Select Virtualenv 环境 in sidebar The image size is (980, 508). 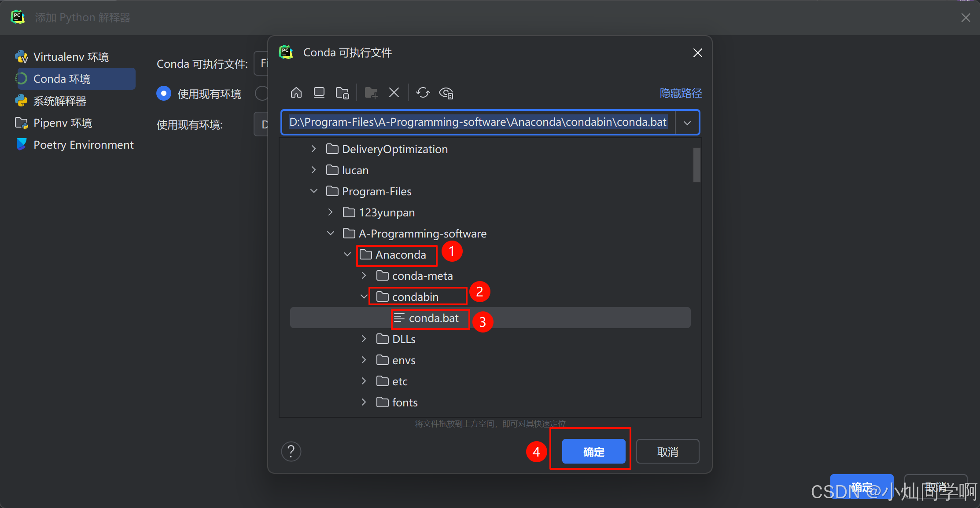(x=70, y=57)
